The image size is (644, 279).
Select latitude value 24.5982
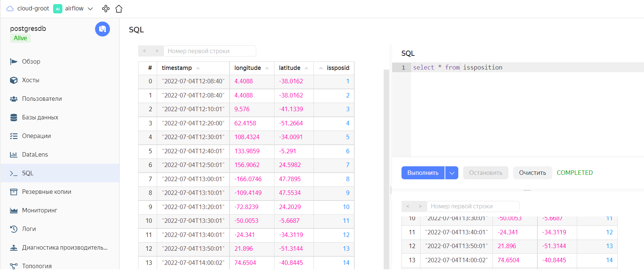[290, 165]
